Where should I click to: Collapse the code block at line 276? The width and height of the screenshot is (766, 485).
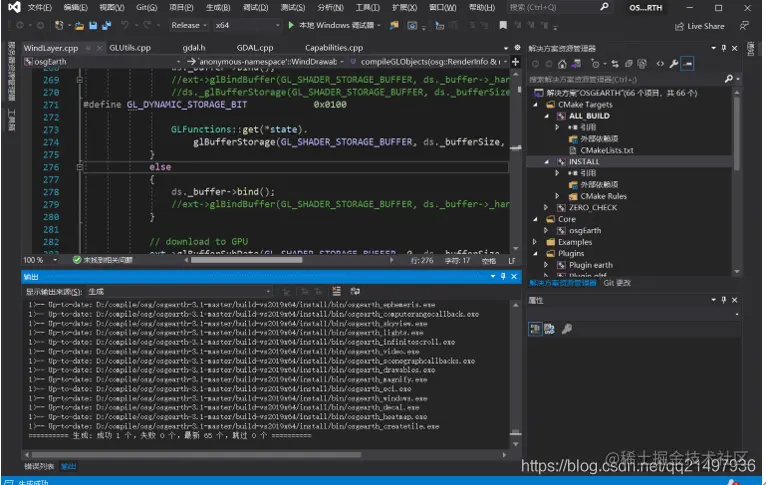pyautogui.click(x=80, y=167)
